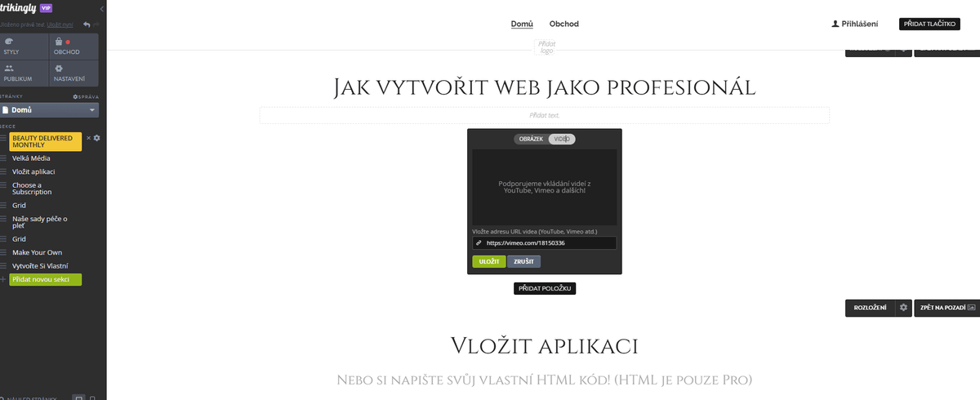
Task: Delete the Beauty Delivered Monthly section with X
Action: (x=88, y=138)
